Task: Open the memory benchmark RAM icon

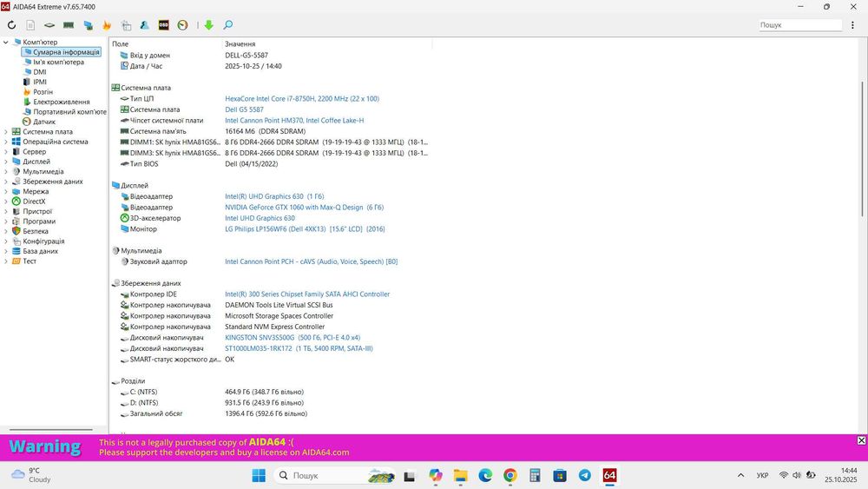Action: tap(69, 25)
